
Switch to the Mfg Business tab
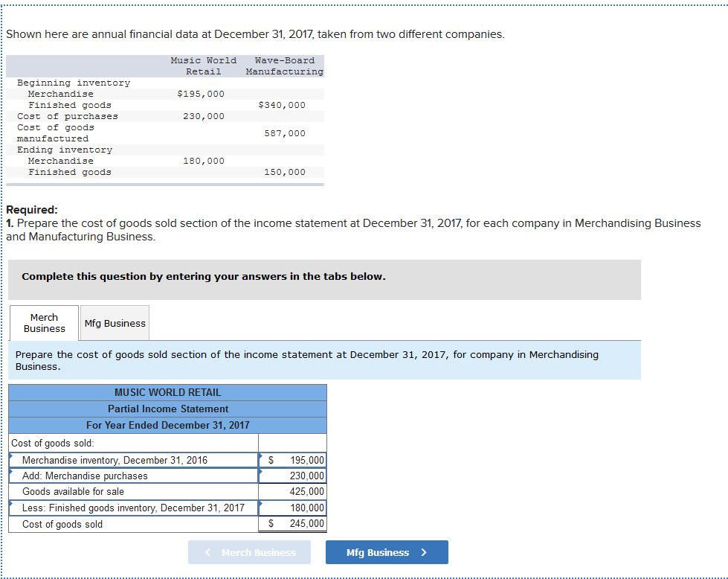pos(115,323)
